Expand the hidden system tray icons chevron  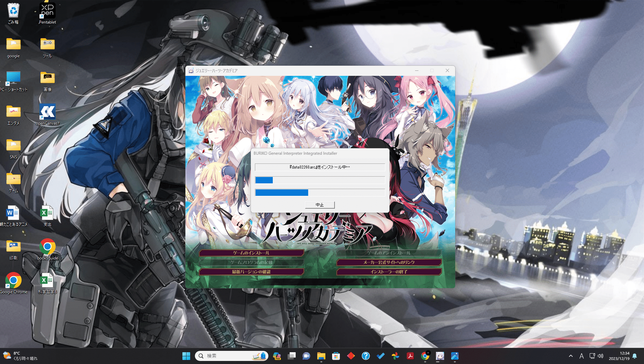pos(571,356)
